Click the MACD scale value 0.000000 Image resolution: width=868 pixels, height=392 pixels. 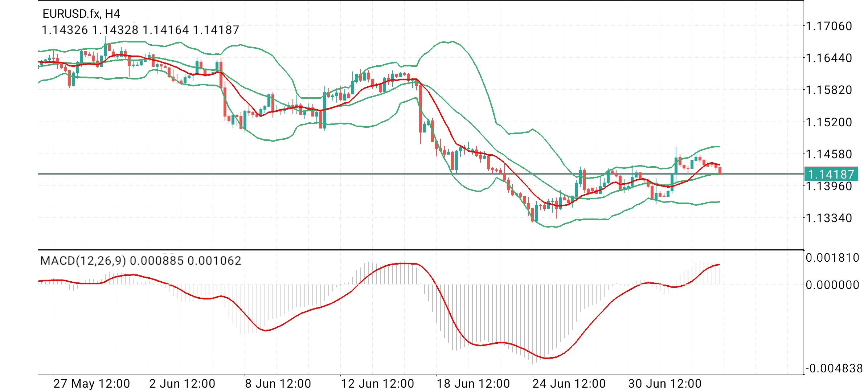[832, 285]
